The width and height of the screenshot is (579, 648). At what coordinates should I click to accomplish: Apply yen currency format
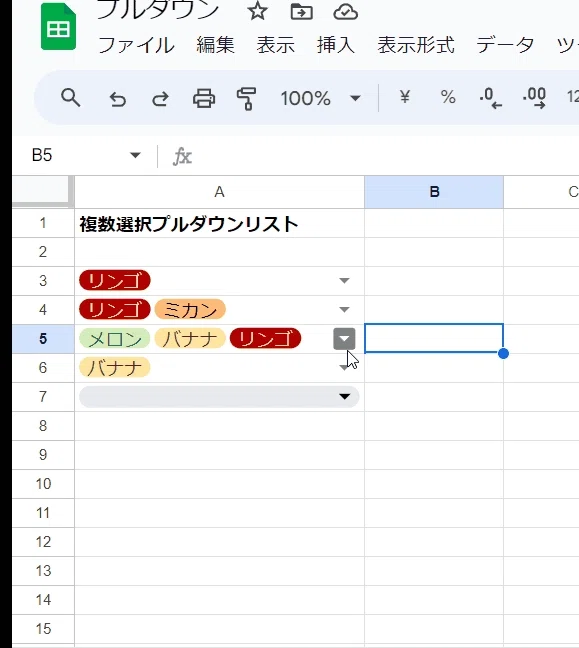pyautogui.click(x=405, y=97)
